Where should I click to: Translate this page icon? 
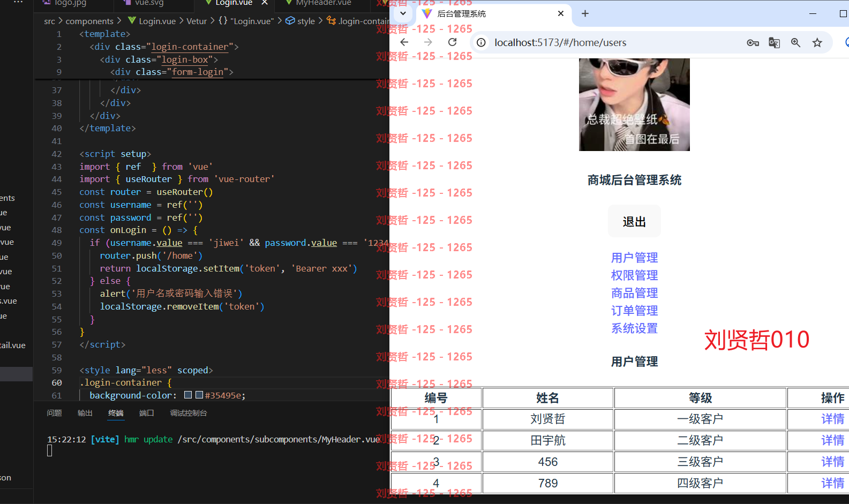pos(774,43)
